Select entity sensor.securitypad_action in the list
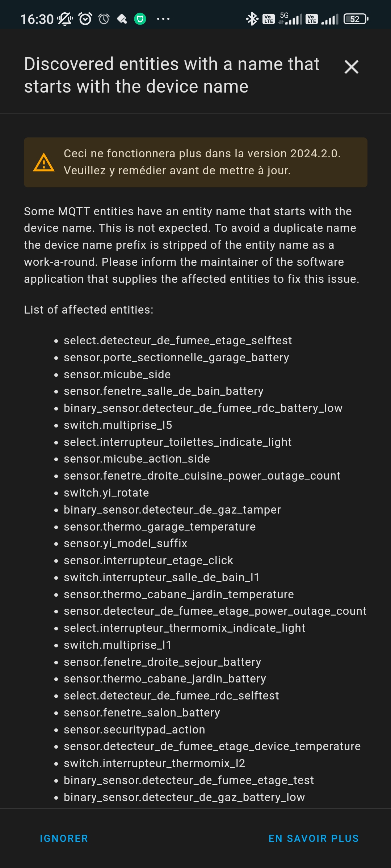The width and height of the screenshot is (391, 868). pyautogui.click(x=134, y=729)
